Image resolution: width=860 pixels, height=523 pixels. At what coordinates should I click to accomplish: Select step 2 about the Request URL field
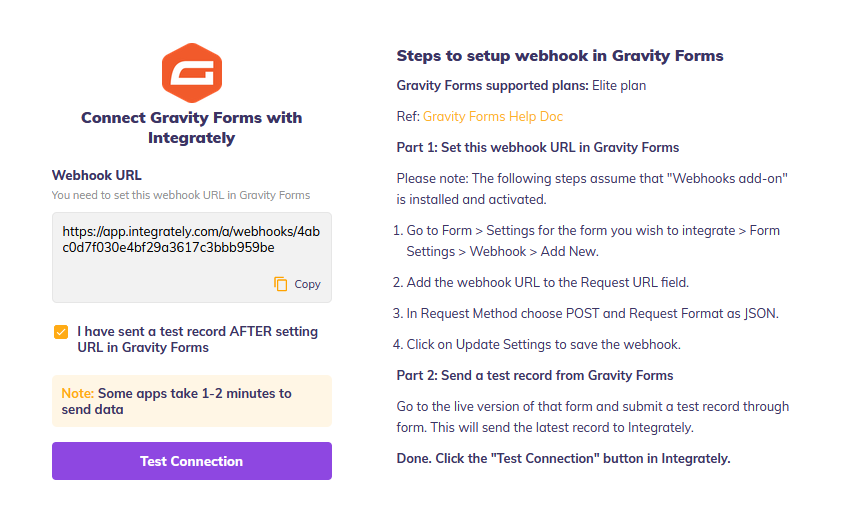547,282
